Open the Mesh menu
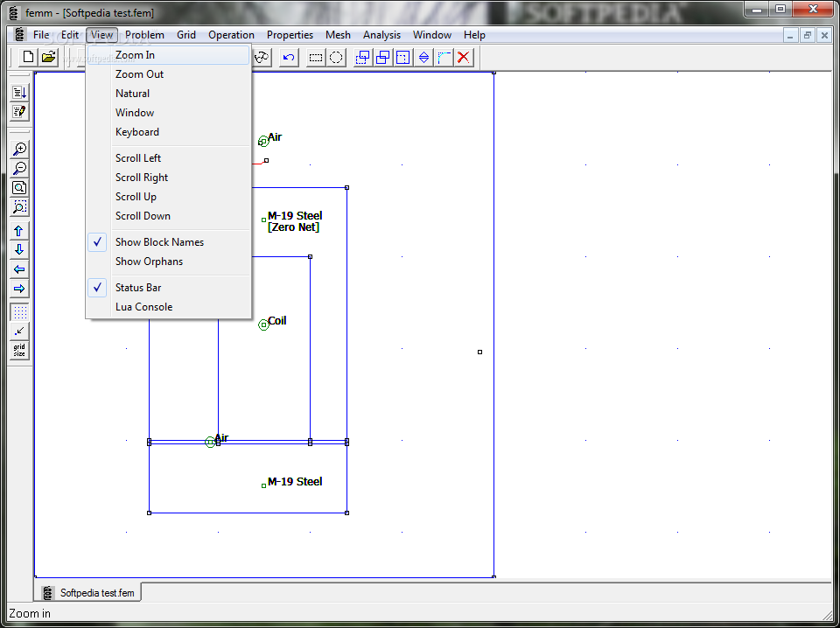Screen dimensions: 840x628 [x=338, y=35]
